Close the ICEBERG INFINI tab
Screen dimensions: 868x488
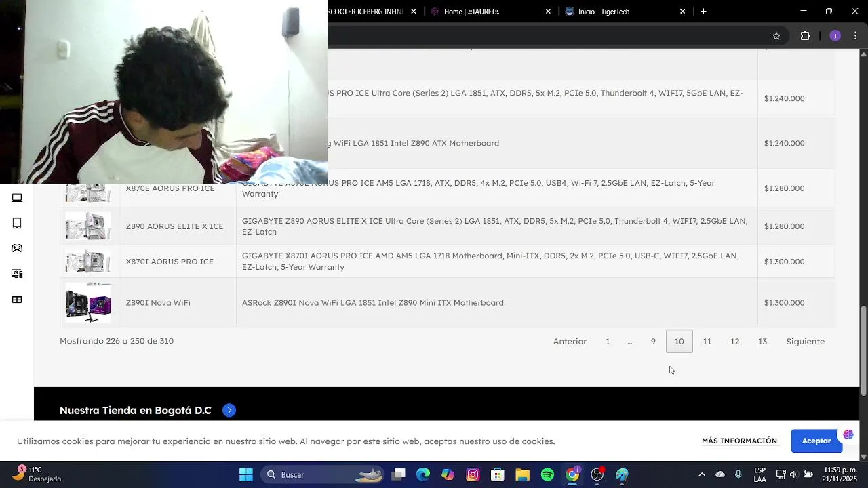[414, 12]
